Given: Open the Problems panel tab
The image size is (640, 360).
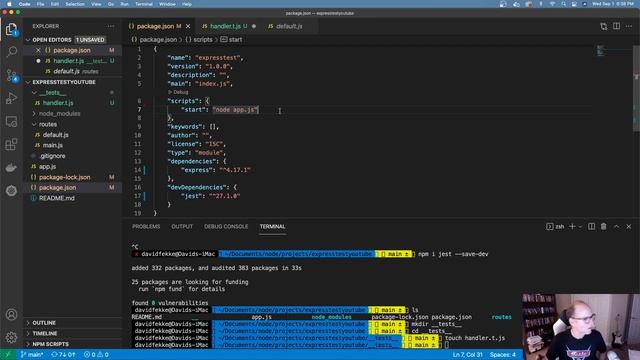Looking at the screenshot, I should tap(146, 227).
